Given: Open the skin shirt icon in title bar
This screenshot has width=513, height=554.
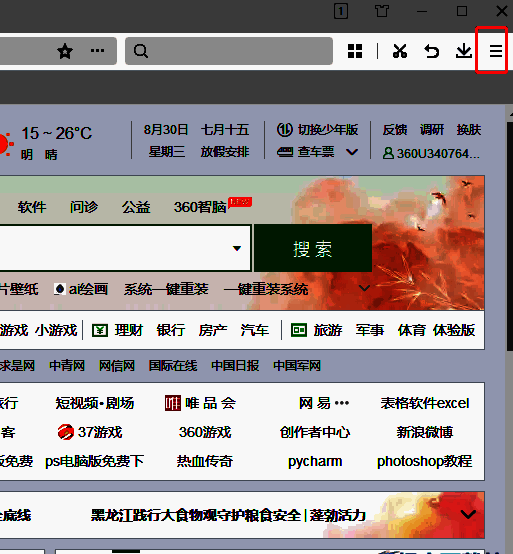Looking at the screenshot, I should point(382,11).
